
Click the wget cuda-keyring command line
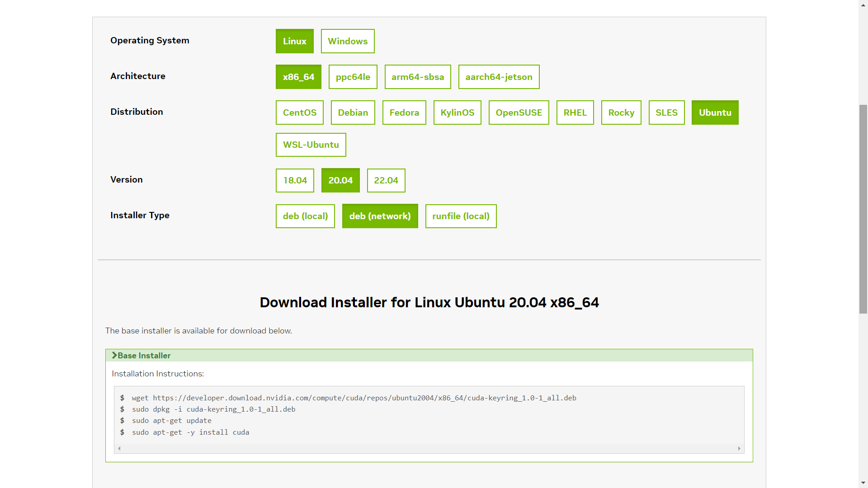(354, 398)
